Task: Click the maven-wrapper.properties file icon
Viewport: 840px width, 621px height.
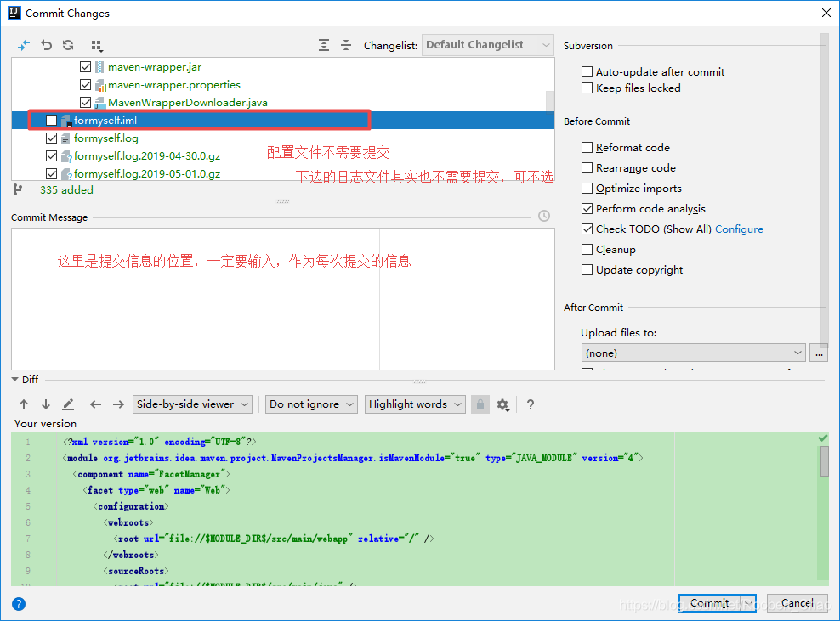Action: point(100,85)
